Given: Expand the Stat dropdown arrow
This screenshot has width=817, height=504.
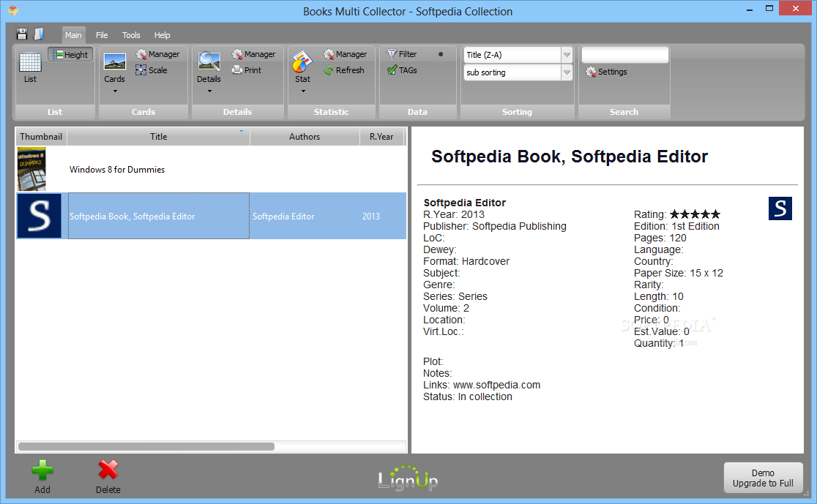Looking at the screenshot, I should click(x=303, y=91).
